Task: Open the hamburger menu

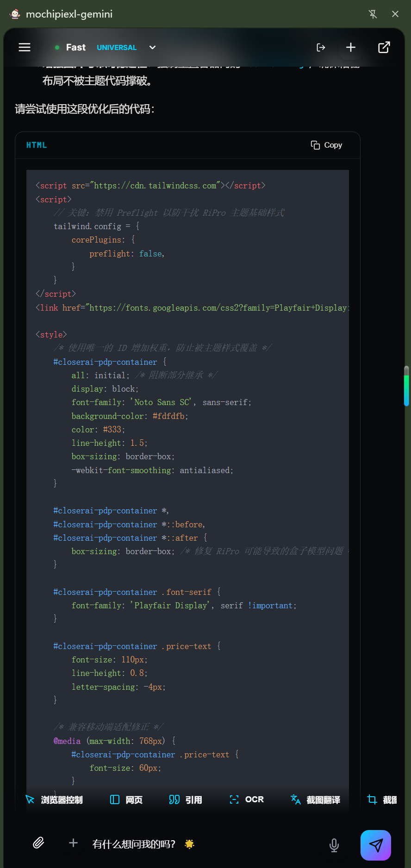Action: [25, 47]
